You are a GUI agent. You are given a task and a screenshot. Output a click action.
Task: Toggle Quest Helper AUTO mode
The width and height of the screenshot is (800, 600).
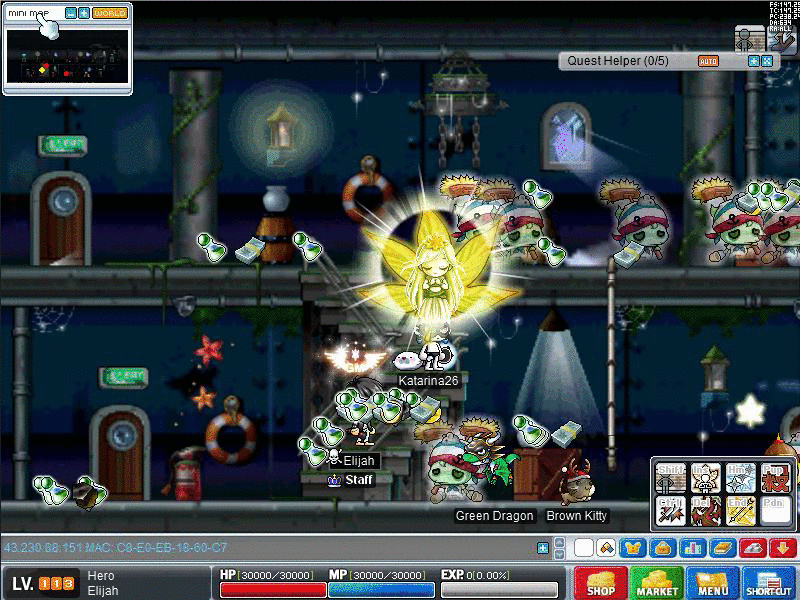[708, 61]
